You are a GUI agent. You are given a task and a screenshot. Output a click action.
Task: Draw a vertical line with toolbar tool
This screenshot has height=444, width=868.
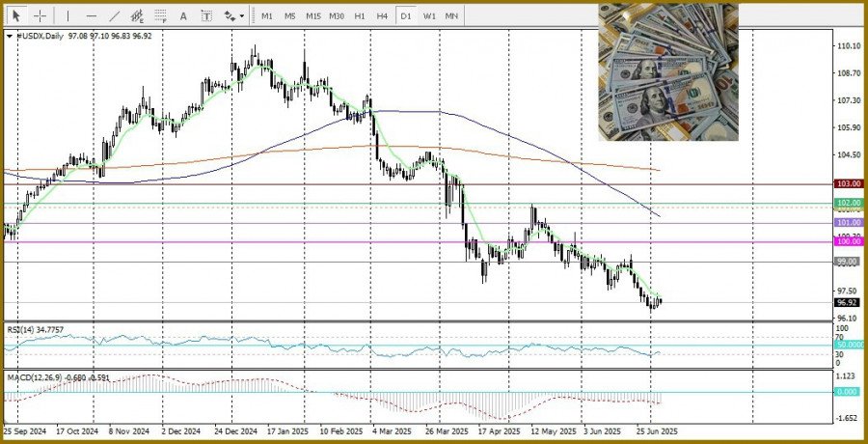(68, 16)
